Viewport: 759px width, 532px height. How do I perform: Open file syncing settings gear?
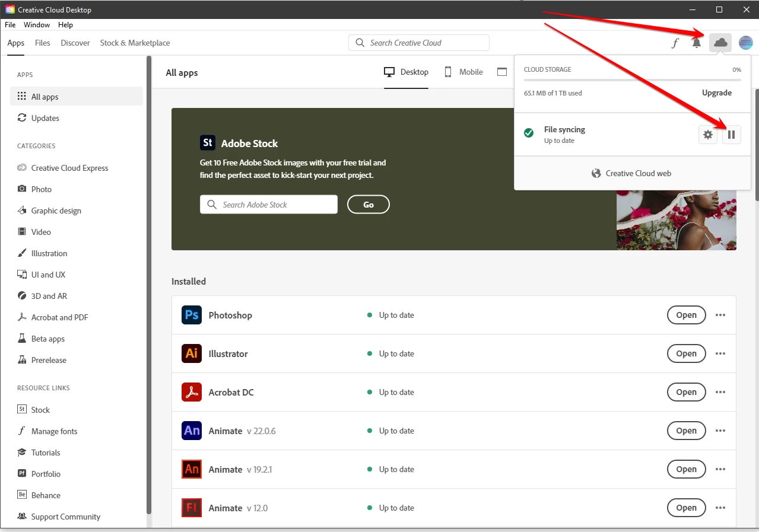(x=708, y=135)
